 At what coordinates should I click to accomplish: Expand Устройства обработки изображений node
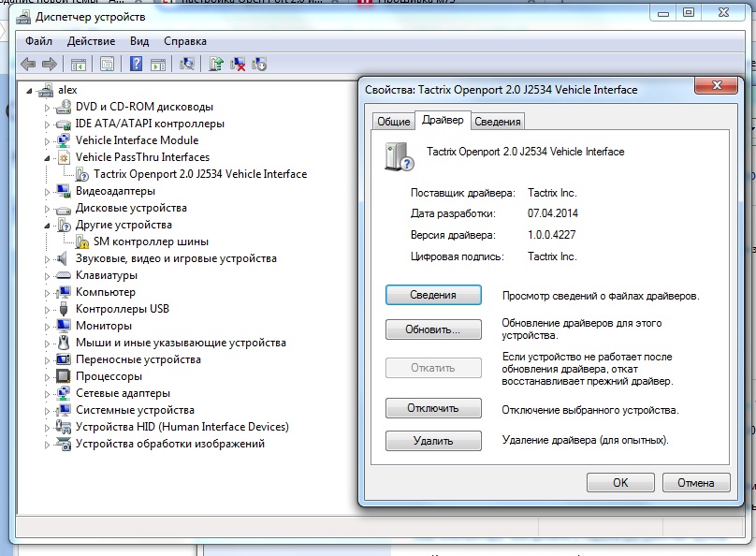pyautogui.click(x=47, y=445)
